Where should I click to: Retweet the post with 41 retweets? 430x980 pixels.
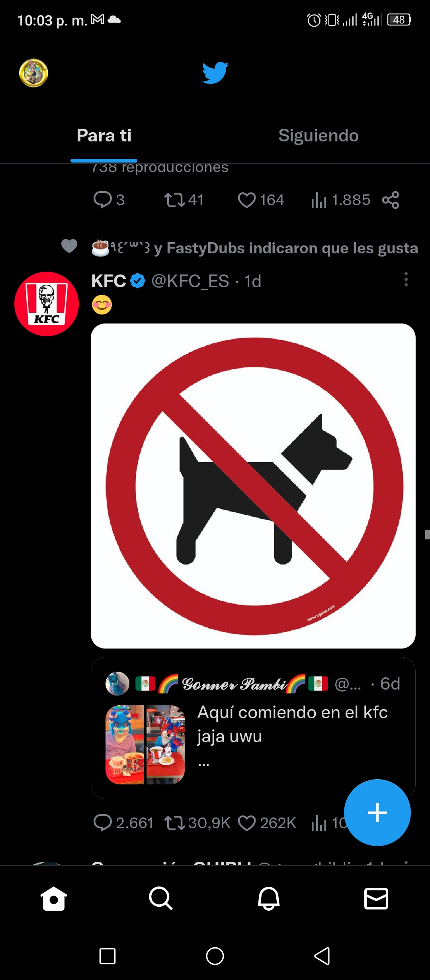(184, 200)
